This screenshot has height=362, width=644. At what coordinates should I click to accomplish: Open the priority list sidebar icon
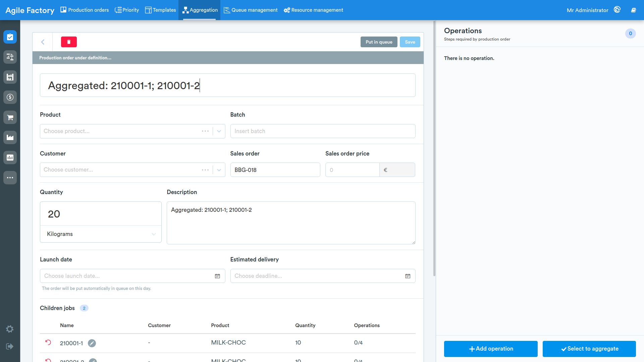pyautogui.click(x=10, y=57)
